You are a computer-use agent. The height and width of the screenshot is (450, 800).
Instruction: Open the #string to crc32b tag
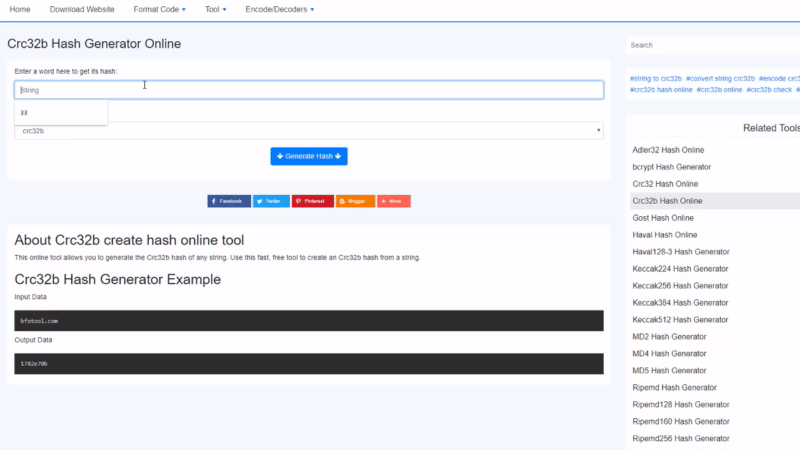click(655, 78)
